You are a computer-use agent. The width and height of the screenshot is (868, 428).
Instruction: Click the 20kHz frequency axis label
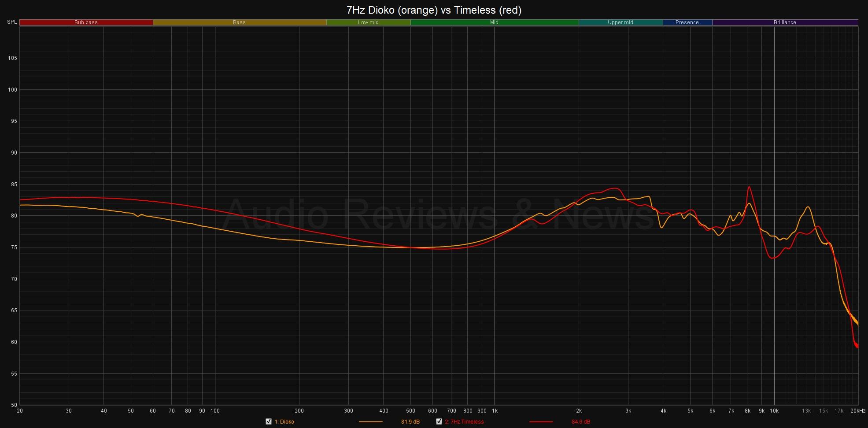(857, 411)
